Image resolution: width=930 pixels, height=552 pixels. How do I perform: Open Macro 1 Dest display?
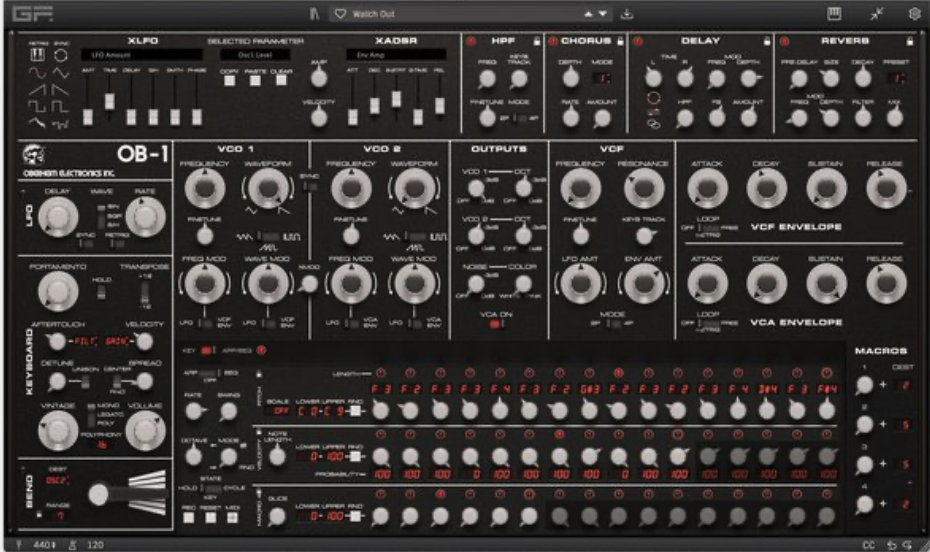click(905, 385)
